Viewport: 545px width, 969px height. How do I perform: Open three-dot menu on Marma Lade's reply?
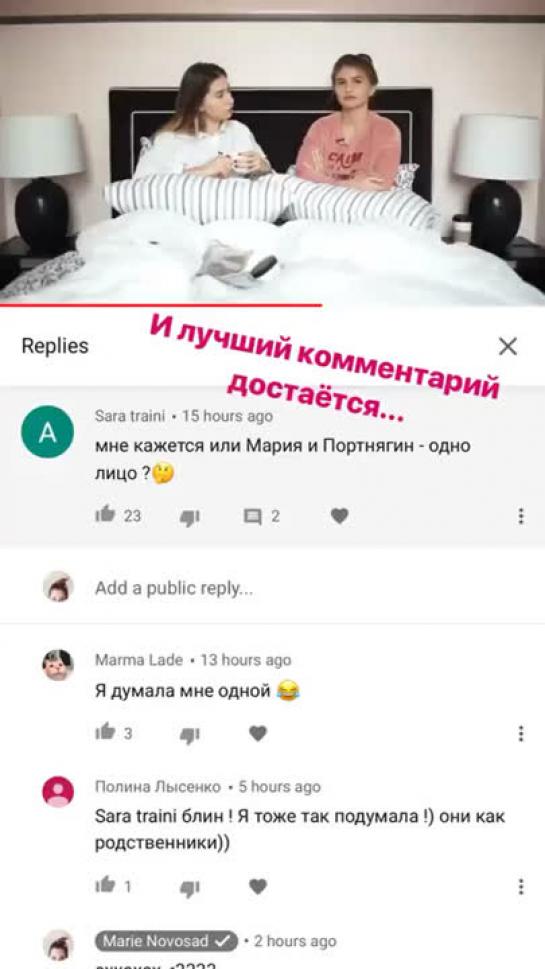[522, 734]
